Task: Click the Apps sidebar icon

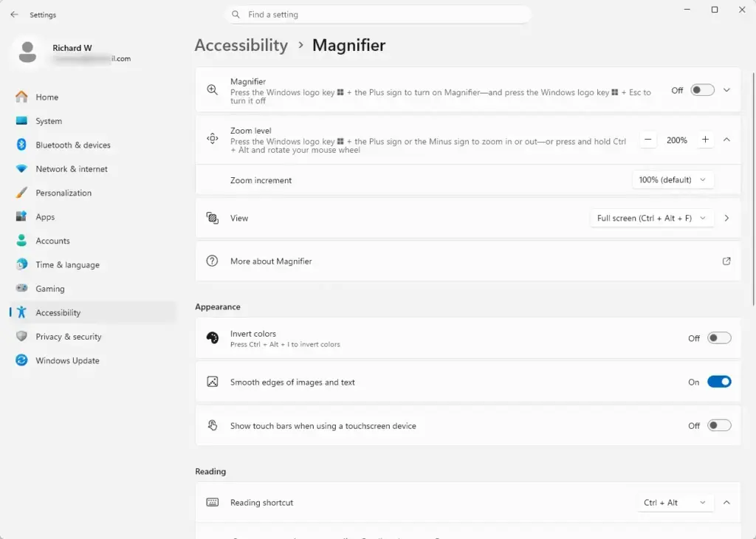Action: pos(21,216)
